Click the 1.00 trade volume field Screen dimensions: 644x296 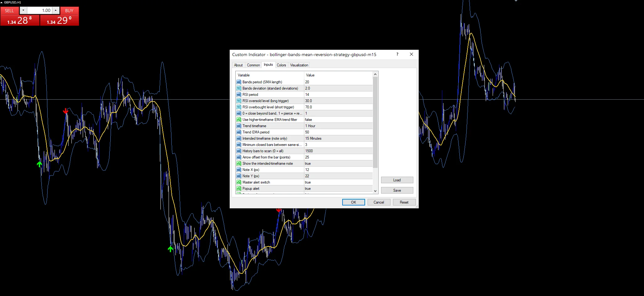coord(39,10)
